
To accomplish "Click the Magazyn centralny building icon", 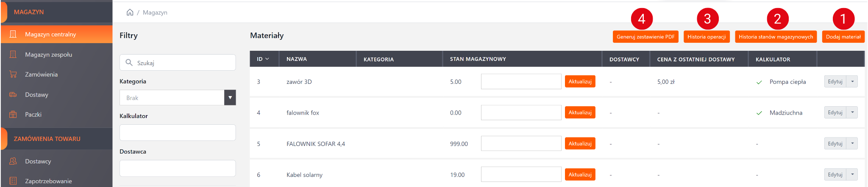I will click(x=13, y=34).
